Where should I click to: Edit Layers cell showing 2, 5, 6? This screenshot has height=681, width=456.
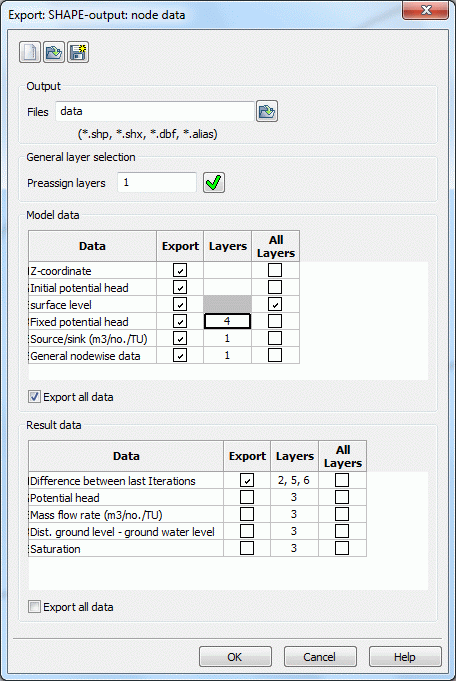294,480
